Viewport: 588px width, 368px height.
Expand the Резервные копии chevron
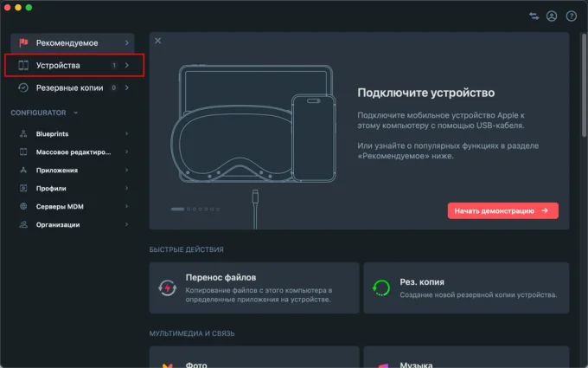point(127,87)
